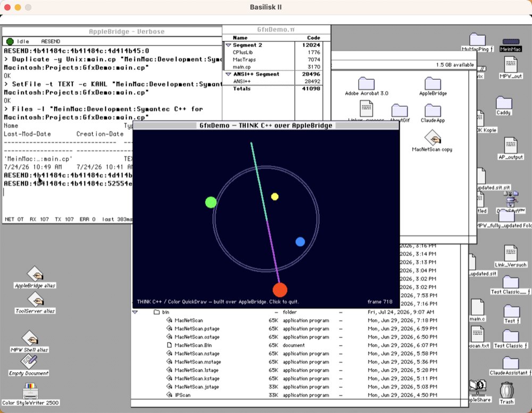Open the Caddy folder icon
This screenshot has height=413, width=532.
coord(503,103)
